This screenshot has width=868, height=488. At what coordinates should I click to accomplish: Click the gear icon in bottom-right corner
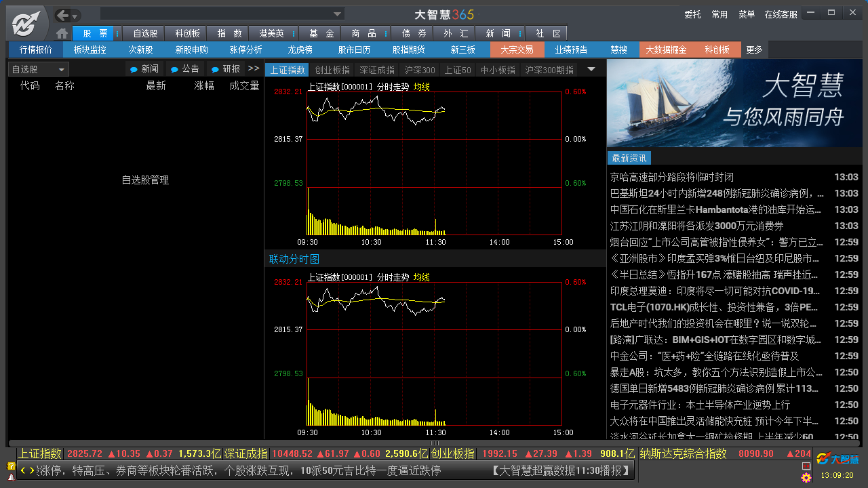[x=806, y=478]
